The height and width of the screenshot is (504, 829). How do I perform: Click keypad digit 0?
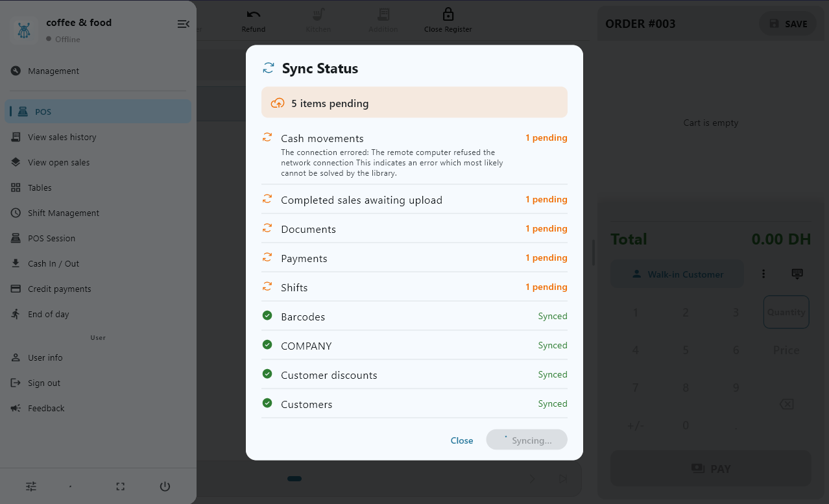pyautogui.click(x=686, y=426)
